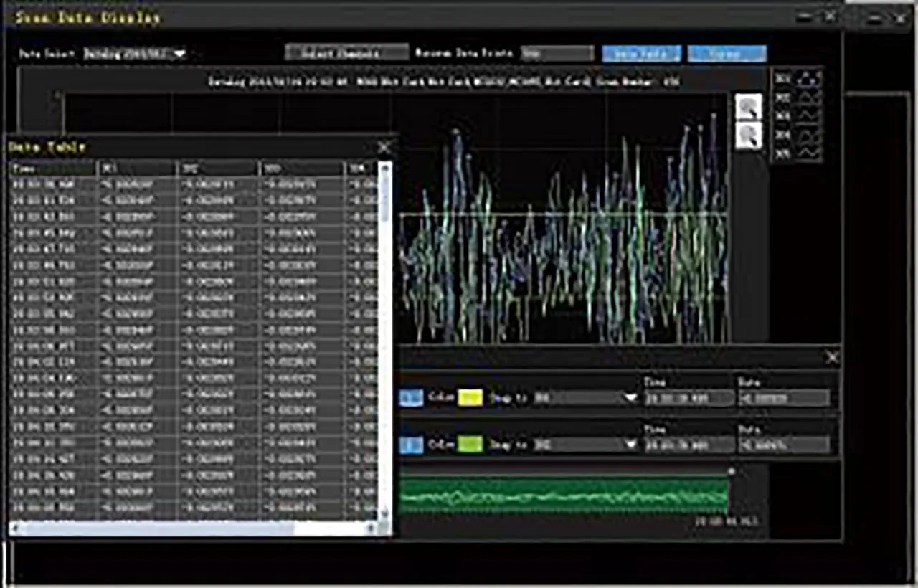Close the Data Table panel

384,148
